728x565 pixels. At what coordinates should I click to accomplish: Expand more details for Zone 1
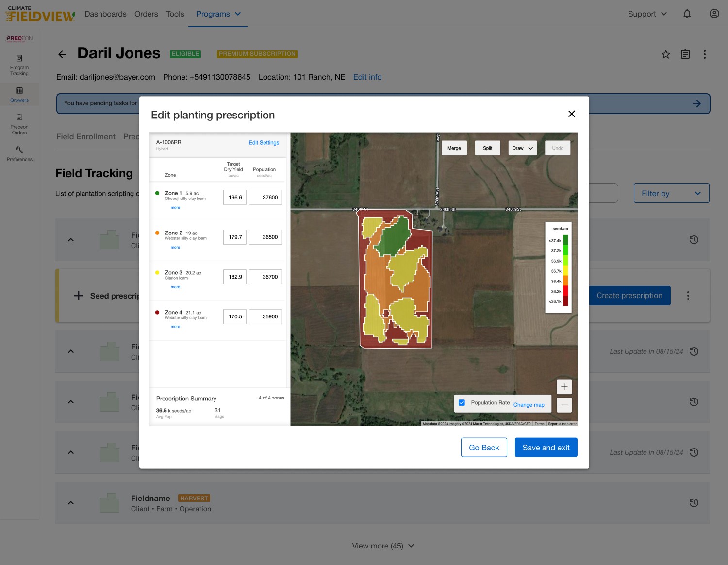(x=175, y=208)
